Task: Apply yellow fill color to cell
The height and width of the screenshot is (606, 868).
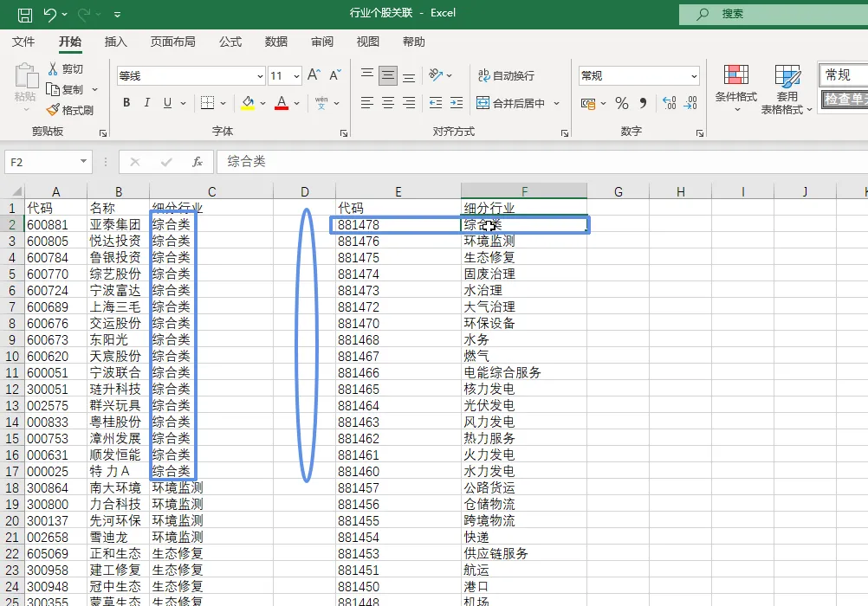Action: tap(248, 103)
